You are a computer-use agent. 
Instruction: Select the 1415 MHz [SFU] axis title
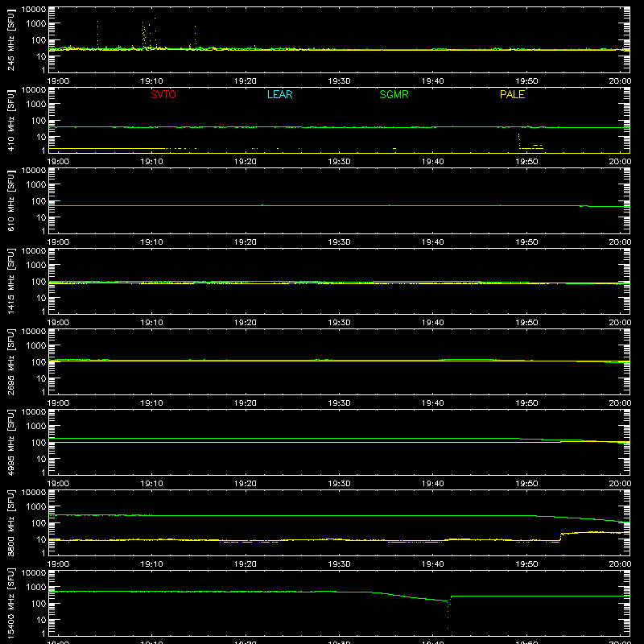coord(11,281)
